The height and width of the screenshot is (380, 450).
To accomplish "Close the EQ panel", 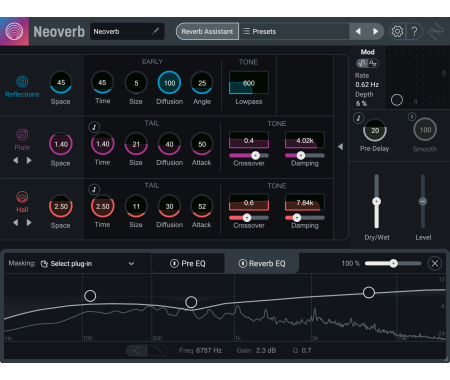I will pyautogui.click(x=435, y=264).
